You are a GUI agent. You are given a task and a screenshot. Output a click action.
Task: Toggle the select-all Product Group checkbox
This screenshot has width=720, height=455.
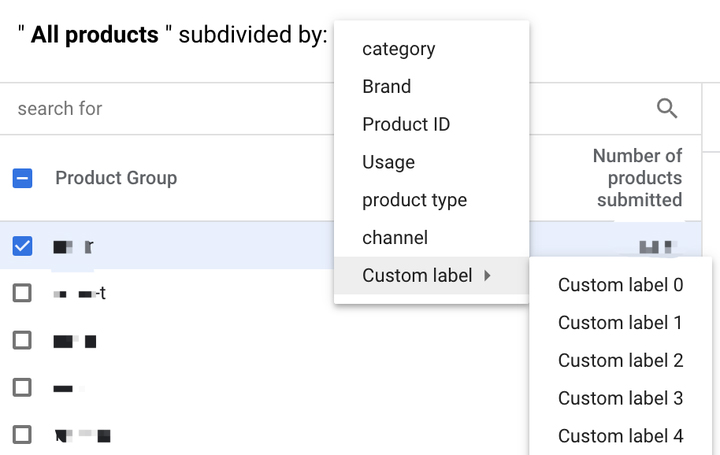(x=22, y=178)
